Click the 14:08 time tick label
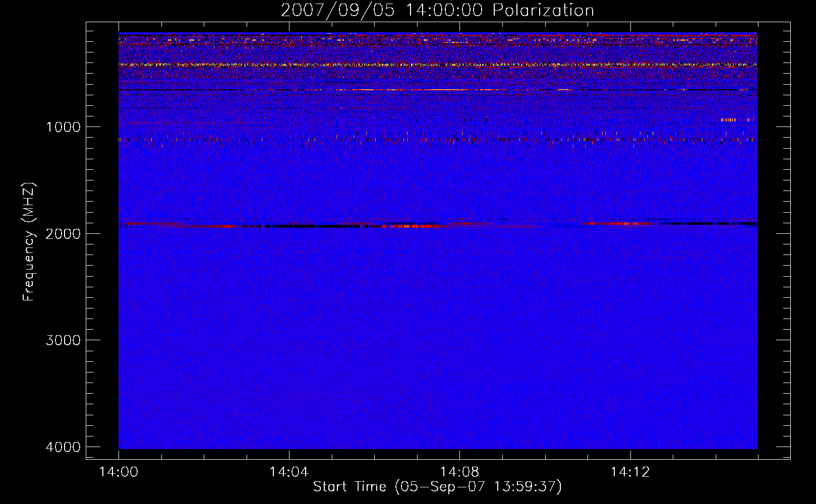816x504 pixels. (459, 472)
